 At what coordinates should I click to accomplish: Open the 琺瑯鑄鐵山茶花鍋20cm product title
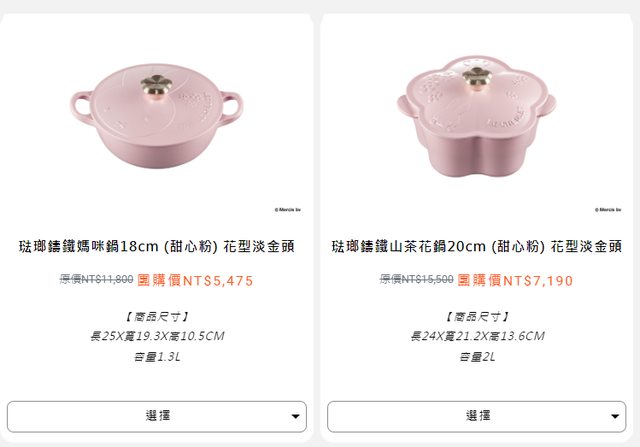click(x=476, y=247)
